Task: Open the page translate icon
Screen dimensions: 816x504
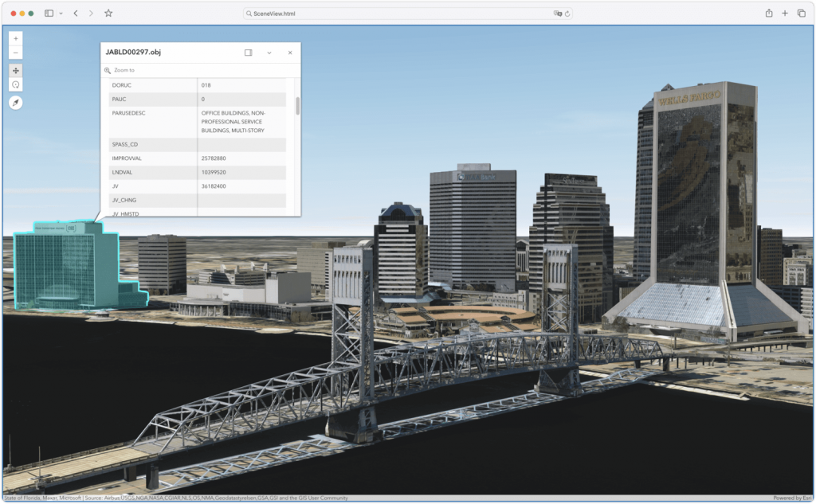Action: (x=557, y=14)
